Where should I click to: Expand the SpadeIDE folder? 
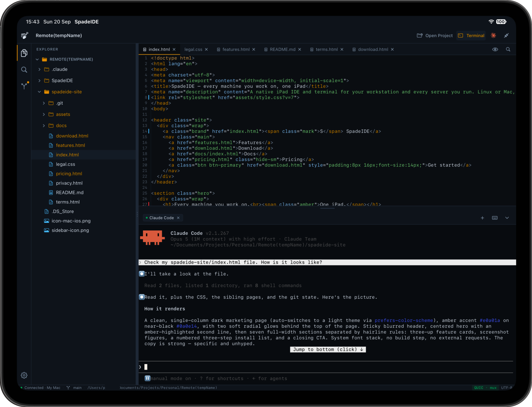pos(39,81)
